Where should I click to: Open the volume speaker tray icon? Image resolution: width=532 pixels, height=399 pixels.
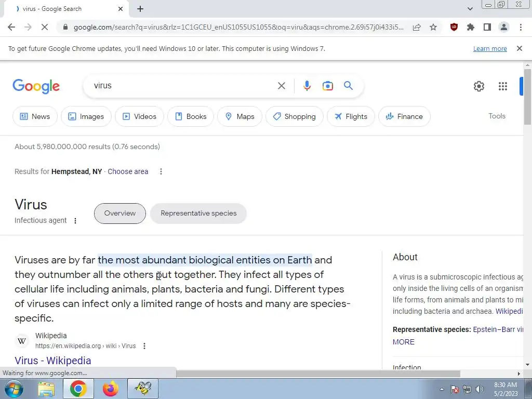point(480,389)
